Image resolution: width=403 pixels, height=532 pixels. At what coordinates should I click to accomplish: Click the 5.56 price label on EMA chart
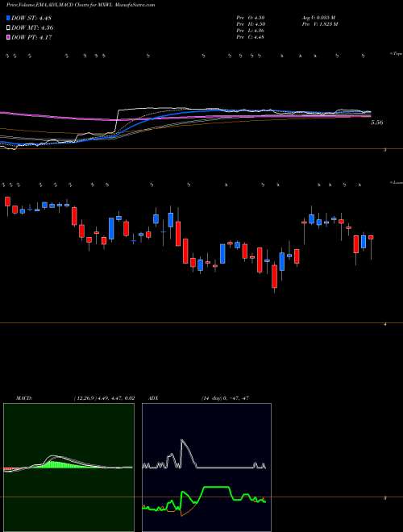[377, 123]
